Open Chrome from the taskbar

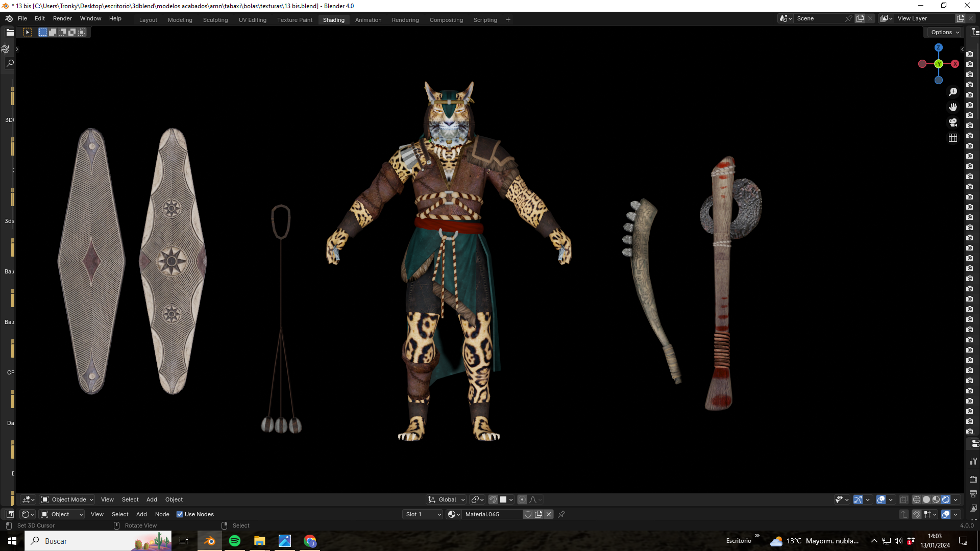click(310, 541)
